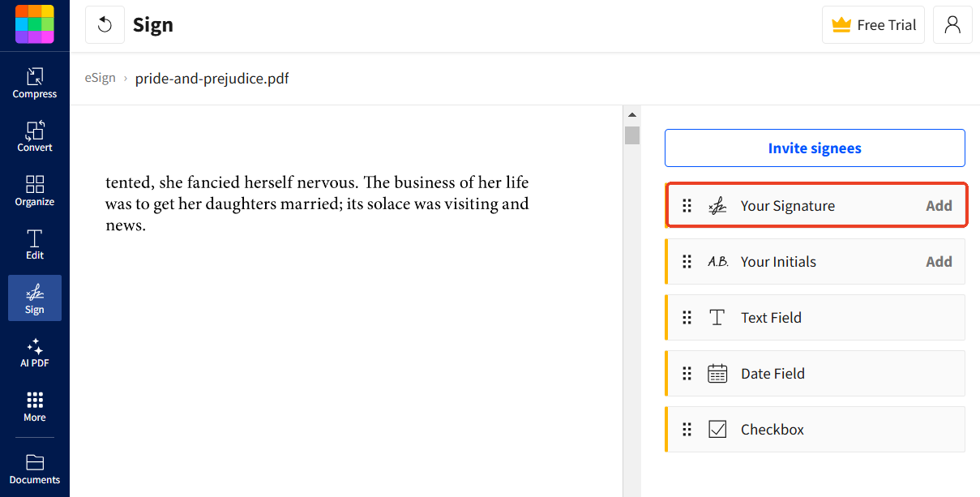The height and width of the screenshot is (497, 980).
Task: Click the drag handle beside Date Field
Action: pyautogui.click(x=687, y=373)
